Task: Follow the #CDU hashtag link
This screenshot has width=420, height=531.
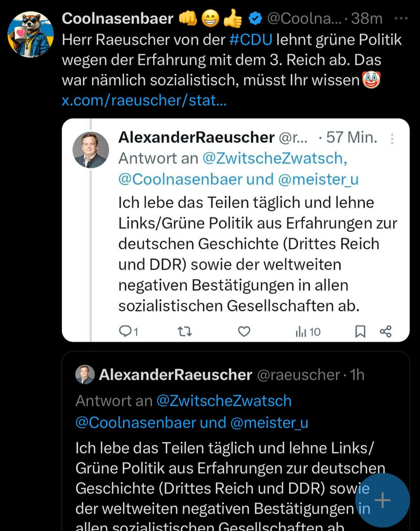Action: [x=250, y=39]
